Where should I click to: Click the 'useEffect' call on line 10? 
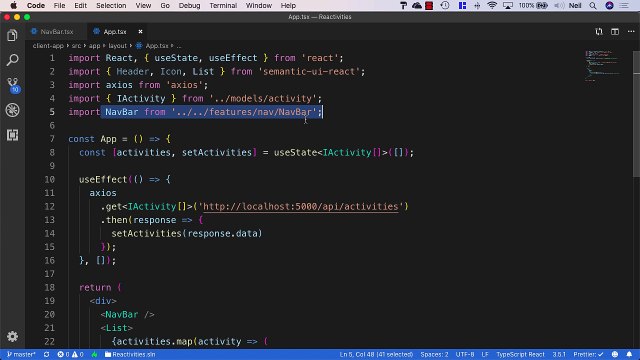pos(103,179)
